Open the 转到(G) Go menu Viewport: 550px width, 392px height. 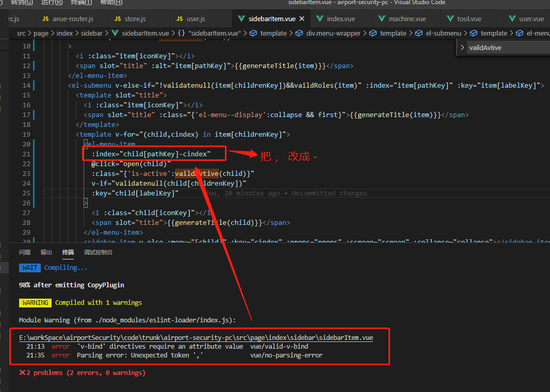pos(22,3)
